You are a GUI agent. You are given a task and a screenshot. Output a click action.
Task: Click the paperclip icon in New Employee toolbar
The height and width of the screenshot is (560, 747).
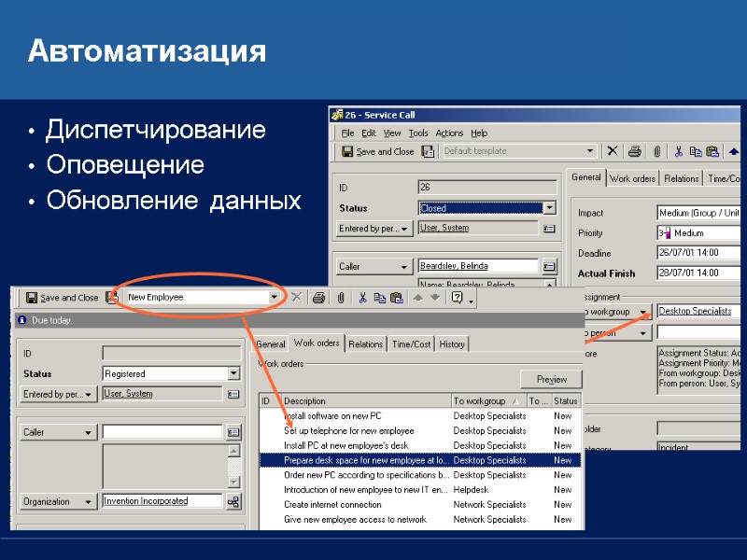click(341, 298)
